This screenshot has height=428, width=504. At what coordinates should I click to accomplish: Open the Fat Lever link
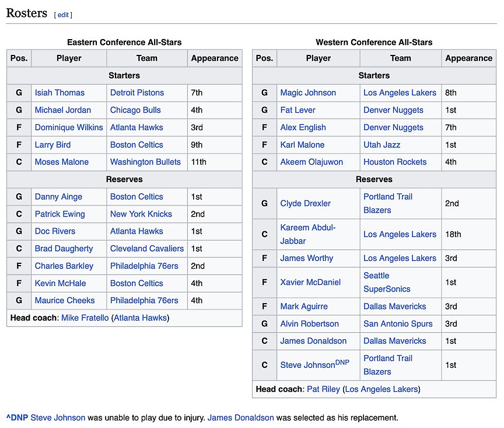[297, 110]
